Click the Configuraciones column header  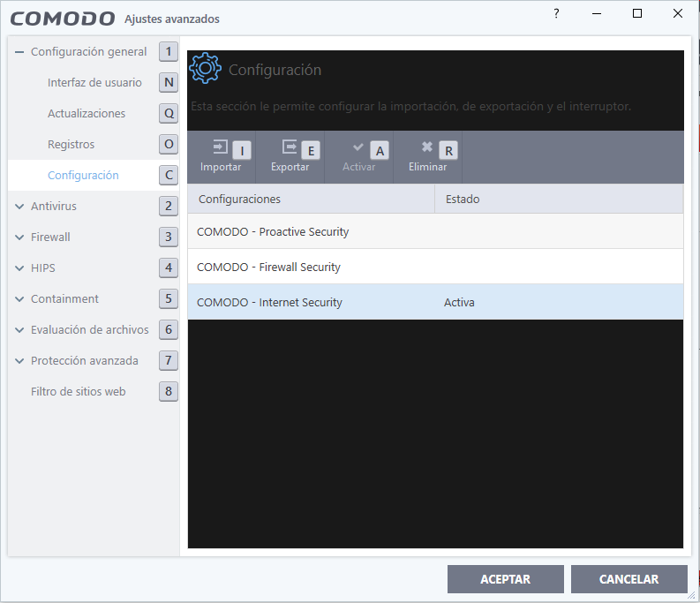(x=312, y=199)
